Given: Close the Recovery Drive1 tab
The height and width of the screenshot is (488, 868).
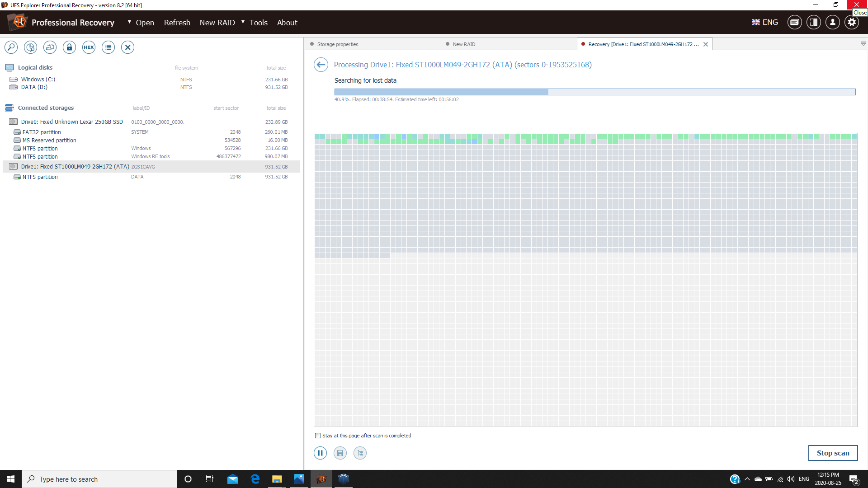Looking at the screenshot, I should point(706,44).
